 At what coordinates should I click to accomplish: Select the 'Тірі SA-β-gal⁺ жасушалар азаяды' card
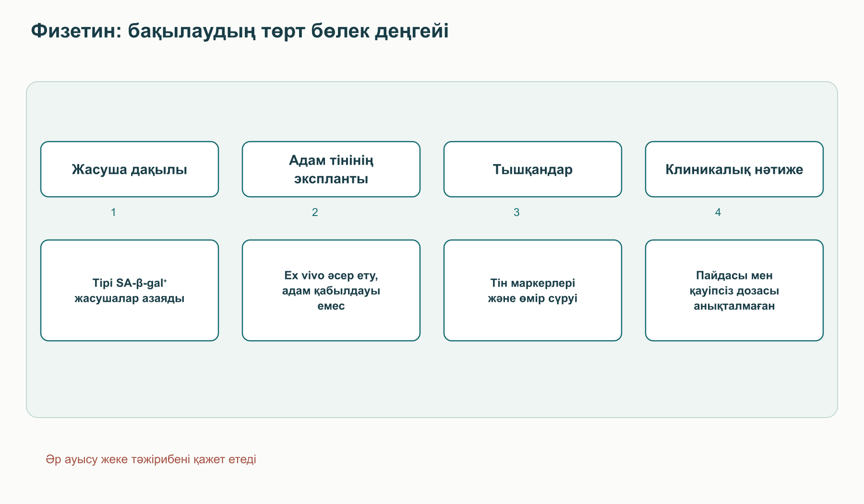[x=130, y=290]
